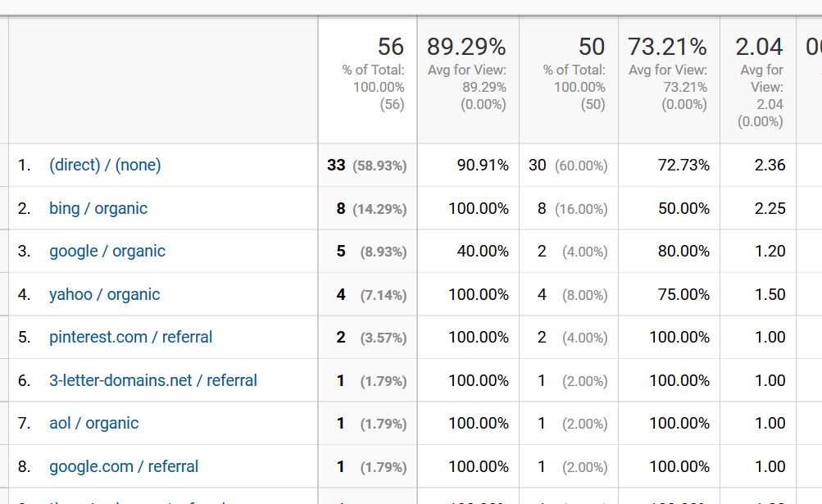Open the google / organic source link
The width and height of the screenshot is (822, 504).
pos(107,252)
